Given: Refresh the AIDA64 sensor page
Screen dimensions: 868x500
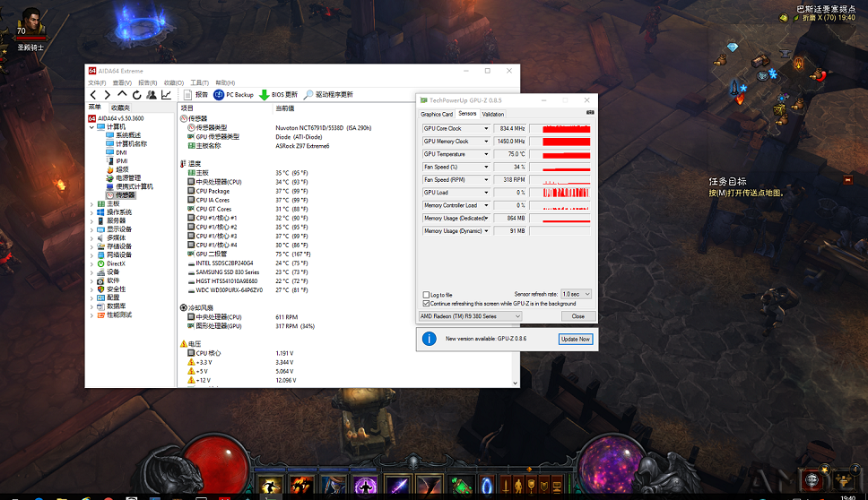Looking at the screenshot, I should pyautogui.click(x=136, y=95).
